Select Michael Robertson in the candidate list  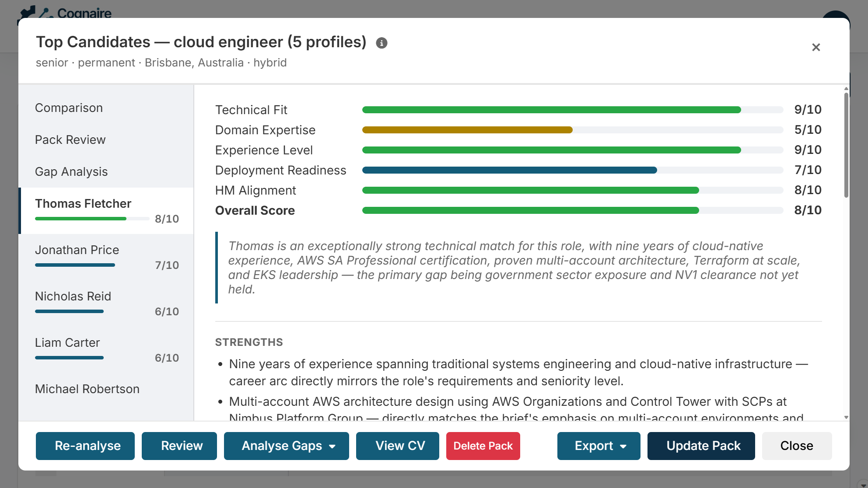coord(87,389)
